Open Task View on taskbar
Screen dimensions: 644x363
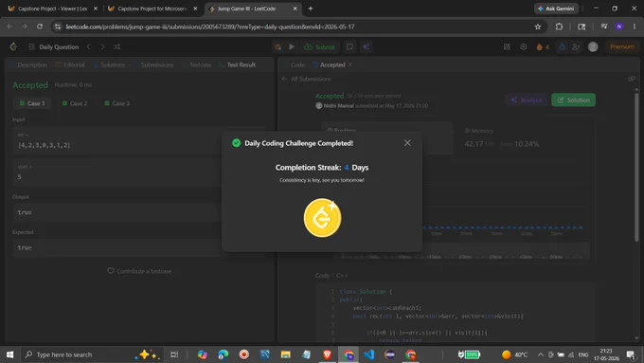tap(174, 354)
